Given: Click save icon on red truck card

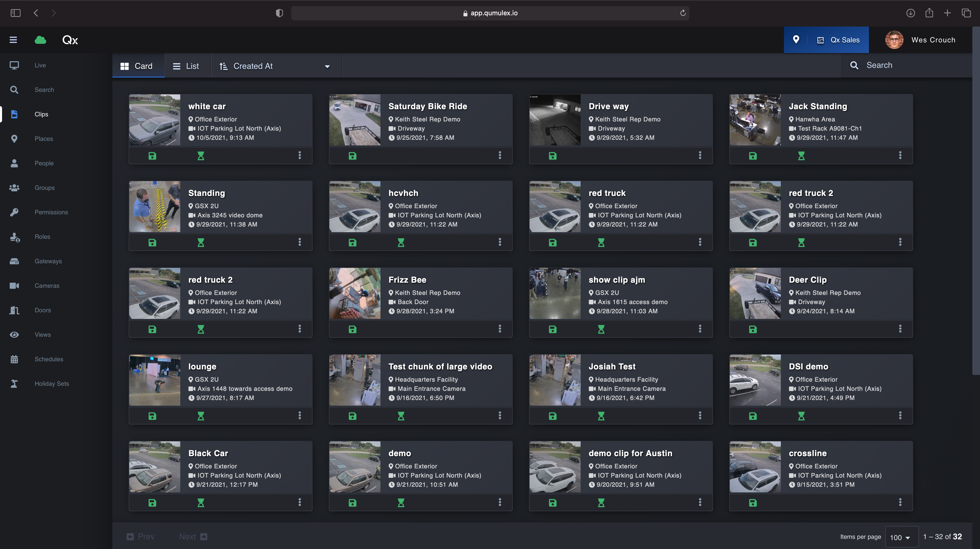Looking at the screenshot, I should coord(552,242).
